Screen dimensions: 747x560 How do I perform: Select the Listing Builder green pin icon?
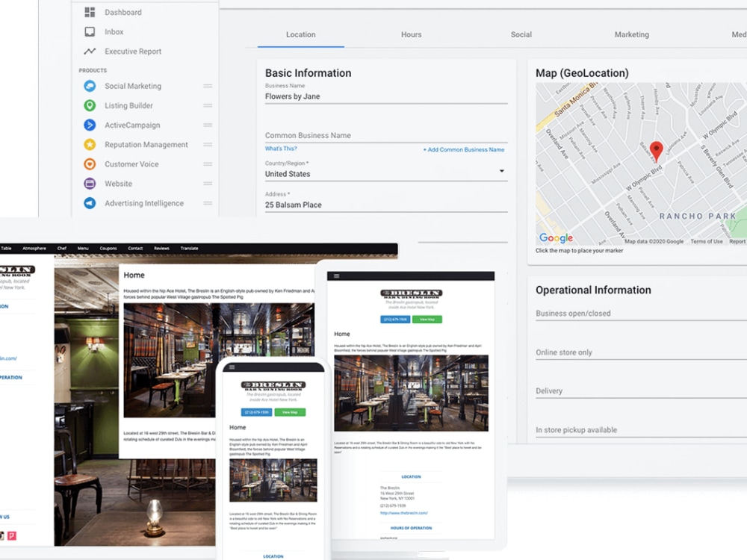pyautogui.click(x=90, y=105)
